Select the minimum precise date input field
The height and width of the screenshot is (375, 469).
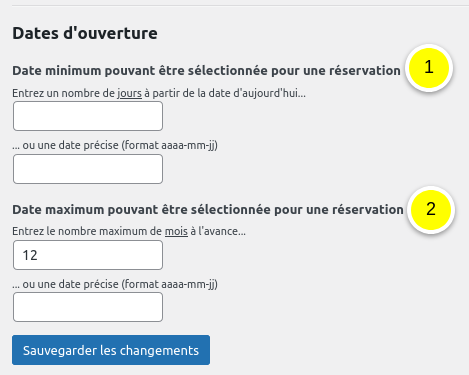tap(88, 169)
